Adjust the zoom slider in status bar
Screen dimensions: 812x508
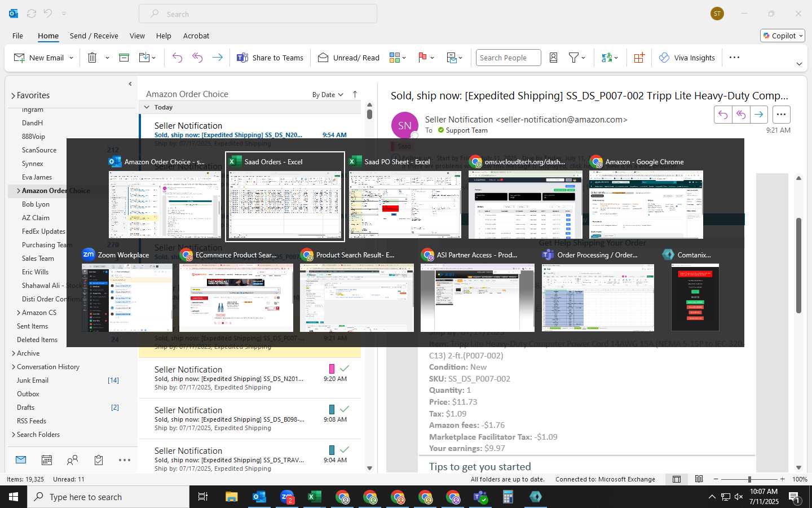(749, 479)
